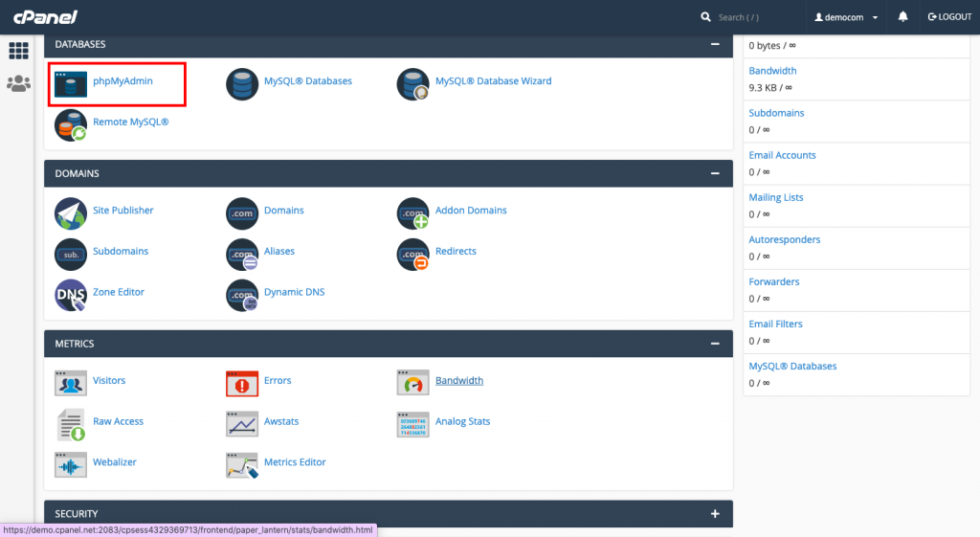This screenshot has width=980, height=537.
Task: Open the Metrics Editor link
Action: pos(295,462)
